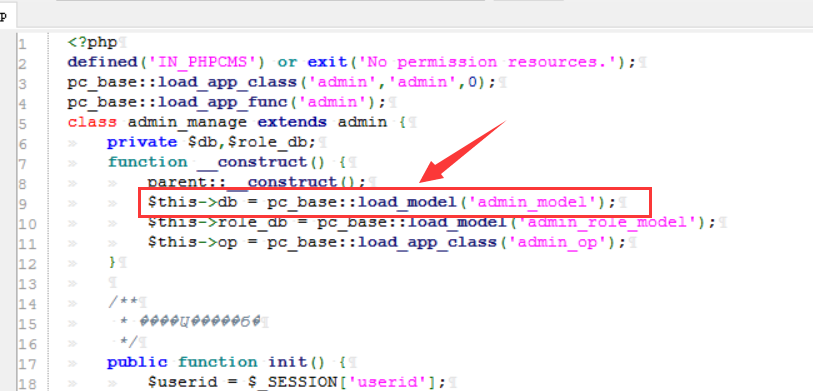Viewport: 813px width, 391px height.
Task: Click the 'admin_op' string on line 11
Action: [x=563, y=242]
